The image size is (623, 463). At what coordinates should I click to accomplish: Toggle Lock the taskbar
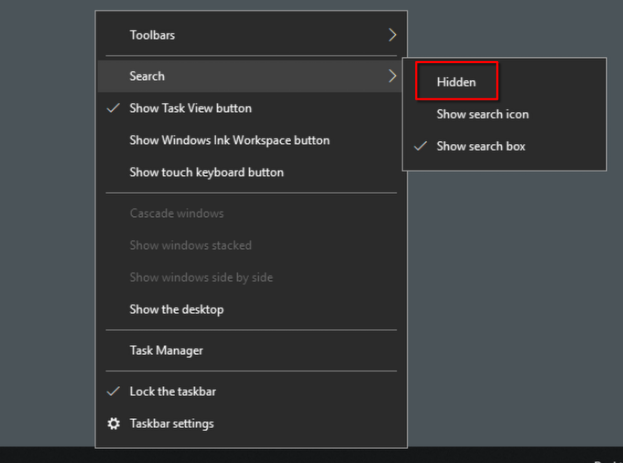point(251,391)
